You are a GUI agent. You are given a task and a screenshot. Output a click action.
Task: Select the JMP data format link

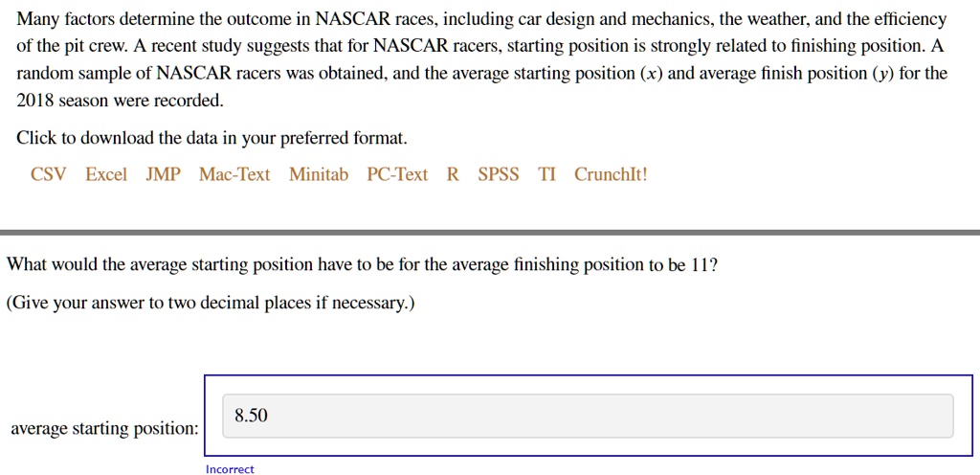[163, 174]
